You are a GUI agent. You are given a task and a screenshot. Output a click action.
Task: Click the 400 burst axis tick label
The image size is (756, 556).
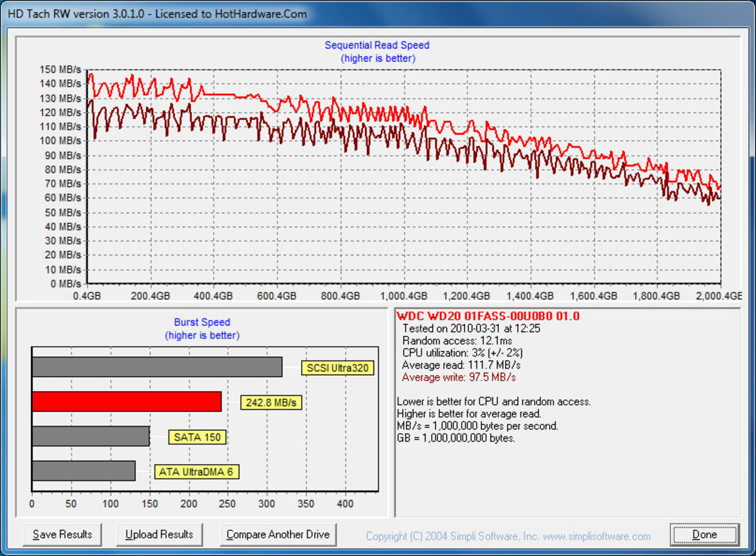click(345, 504)
